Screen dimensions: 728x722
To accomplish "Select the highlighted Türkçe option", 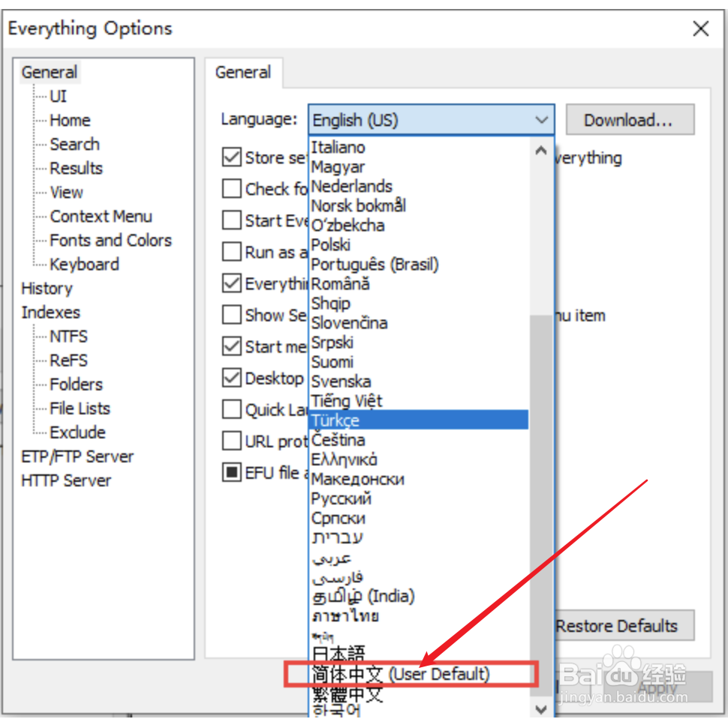I will (x=418, y=420).
